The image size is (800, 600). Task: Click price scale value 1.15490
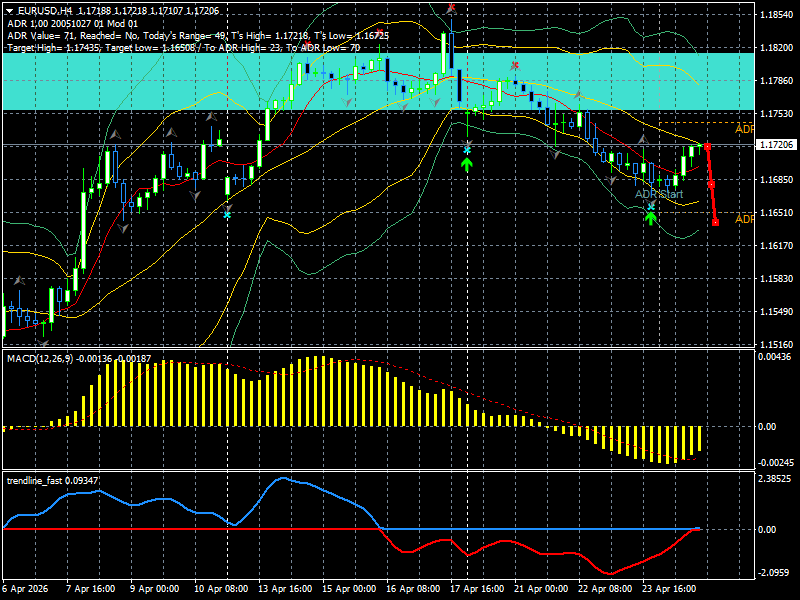click(777, 311)
